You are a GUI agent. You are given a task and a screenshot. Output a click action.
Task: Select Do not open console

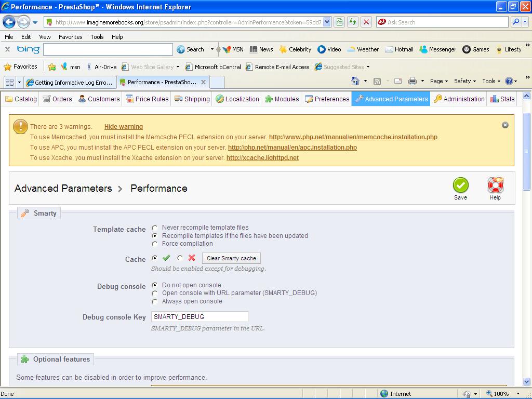point(155,285)
